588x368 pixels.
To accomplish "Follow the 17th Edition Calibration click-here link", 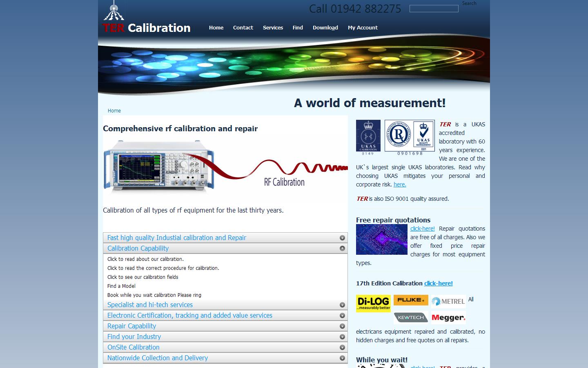I will 439,283.
